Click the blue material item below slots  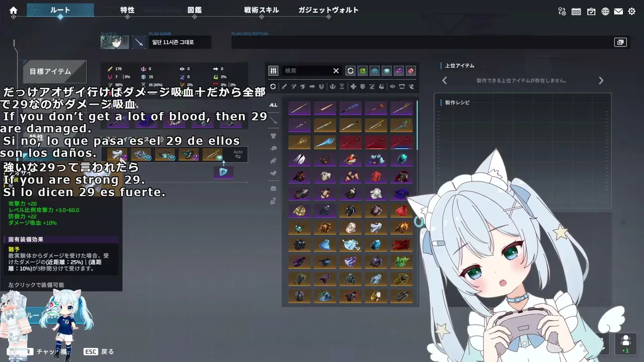point(223,172)
